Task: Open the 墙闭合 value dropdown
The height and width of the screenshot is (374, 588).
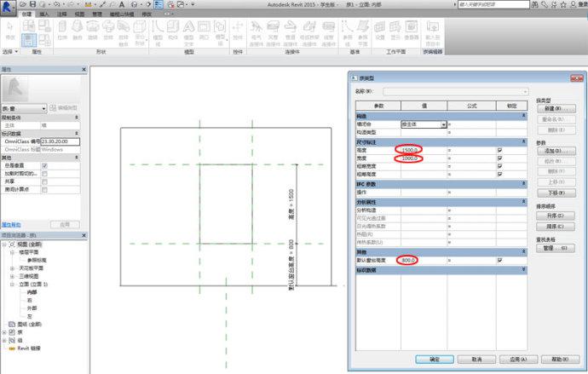Action: [443, 124]
